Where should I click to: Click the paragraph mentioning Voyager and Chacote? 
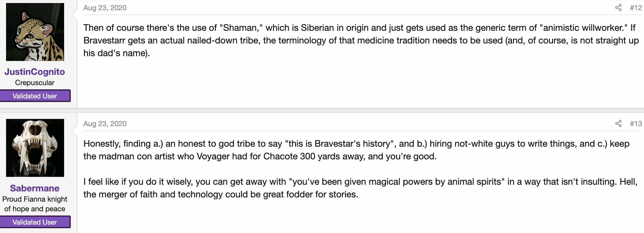click(356, 150)
